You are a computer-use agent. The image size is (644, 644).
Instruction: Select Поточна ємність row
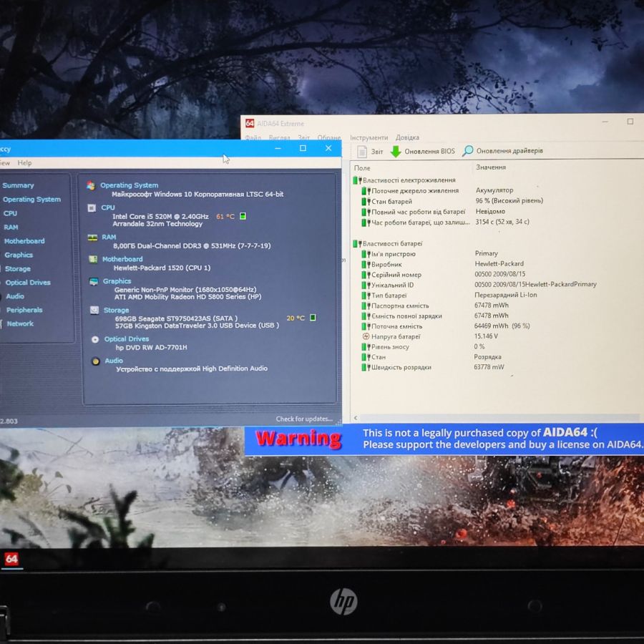pos(392,326)
